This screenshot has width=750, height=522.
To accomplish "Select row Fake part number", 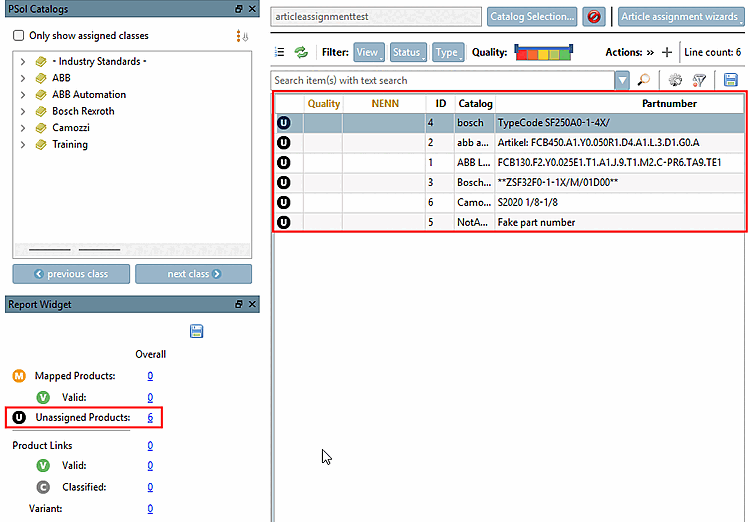I will click(509, 222).
